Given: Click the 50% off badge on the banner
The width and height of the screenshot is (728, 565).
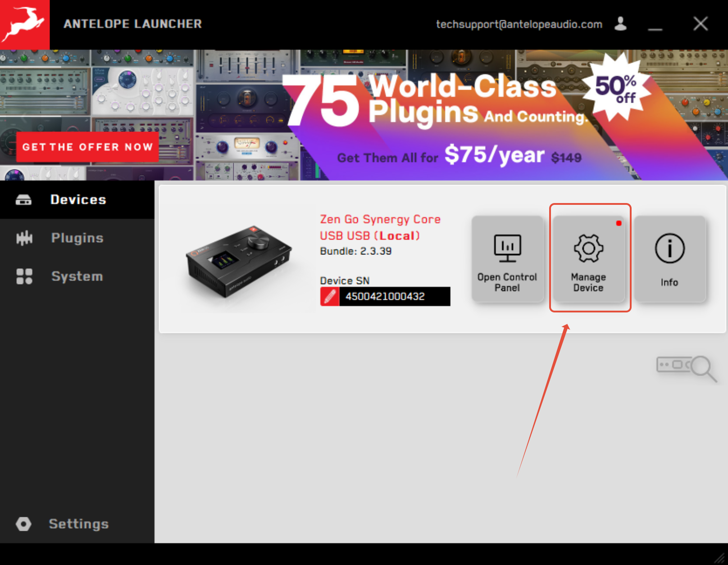Looking at the screenshot, I should pyautogui.click(x=616, y=87).
